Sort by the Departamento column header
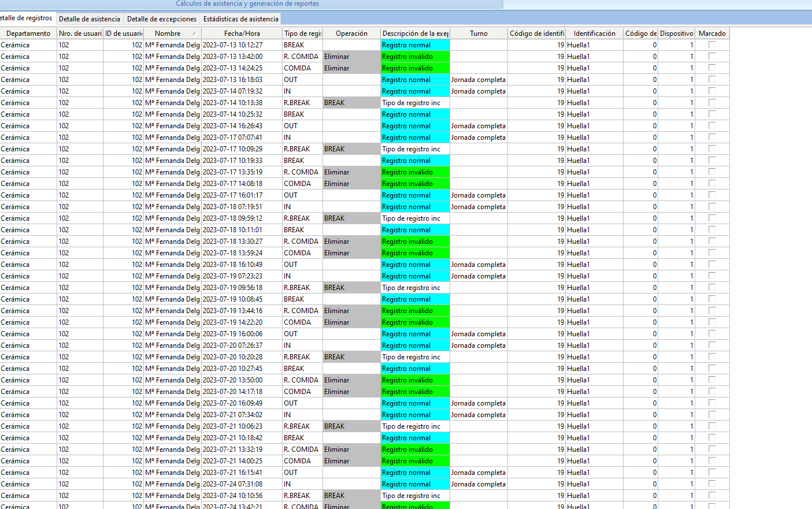Image resolution: width=812 pixels, height=509 pixels. pyautogui.click(x=28, y=34)
